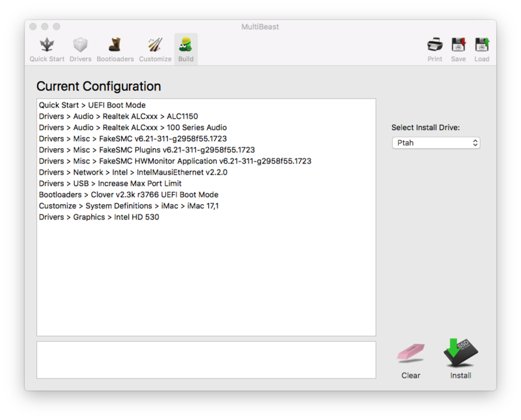The width and height of the screenshot is (521, 420).
Task: Close the MultiBeast window
Action: coord(33,27)
